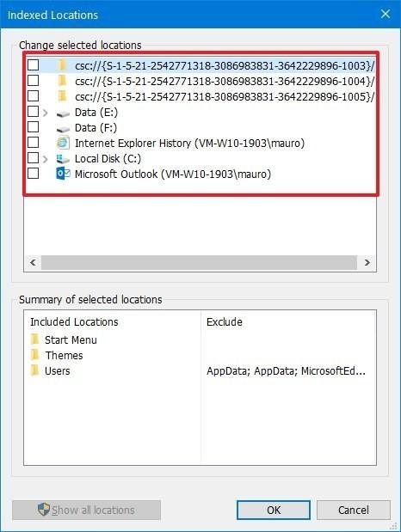Click the Data (E:) drive icon
The height and width of the screenshot is (532, 401).
(63, 113)
